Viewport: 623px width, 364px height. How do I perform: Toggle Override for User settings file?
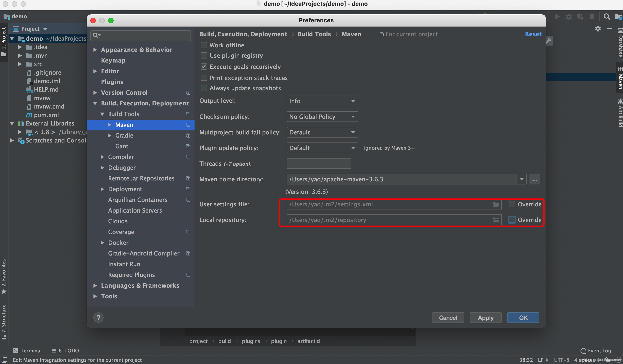pos(512,204)
